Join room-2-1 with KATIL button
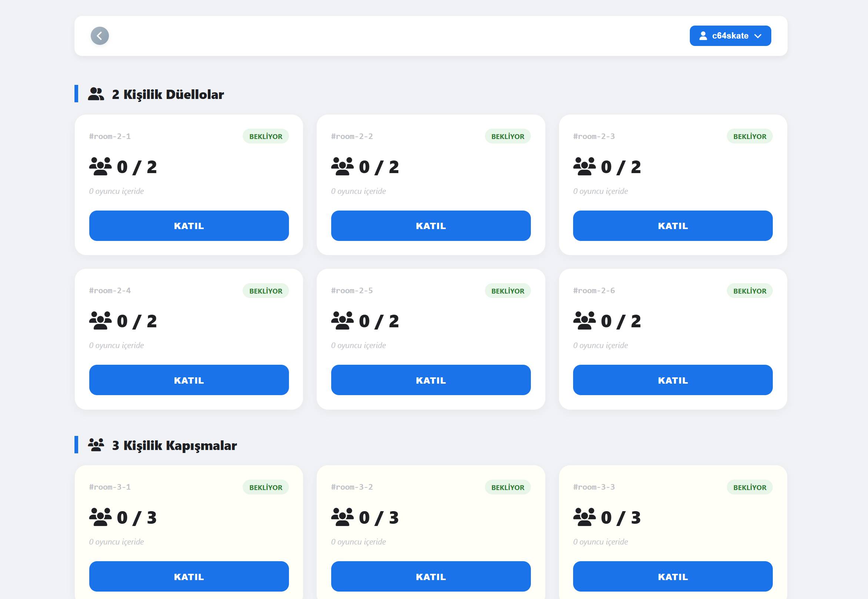The width and height of the screenshot is (868, 599). point(189,226)
